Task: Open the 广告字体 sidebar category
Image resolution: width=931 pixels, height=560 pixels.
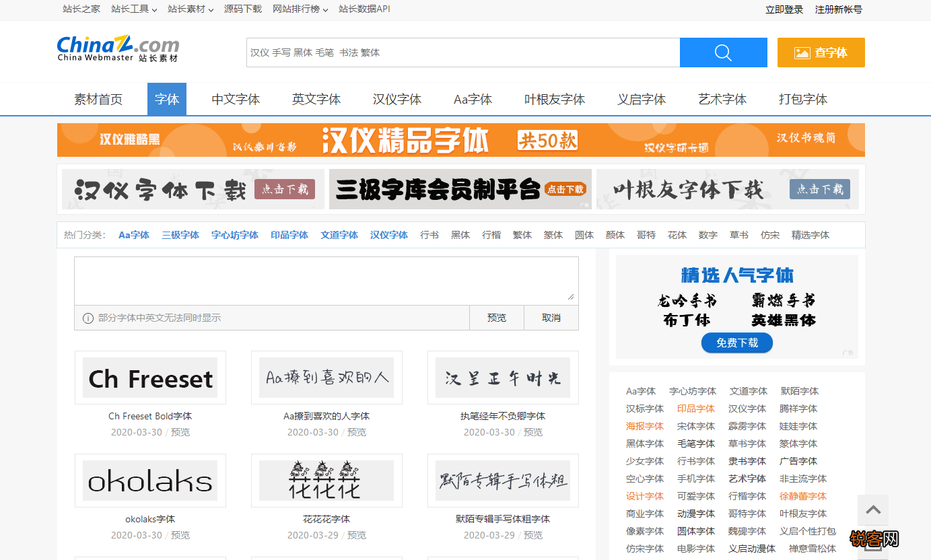Action: pyautogui.click(x=798, y=461)
